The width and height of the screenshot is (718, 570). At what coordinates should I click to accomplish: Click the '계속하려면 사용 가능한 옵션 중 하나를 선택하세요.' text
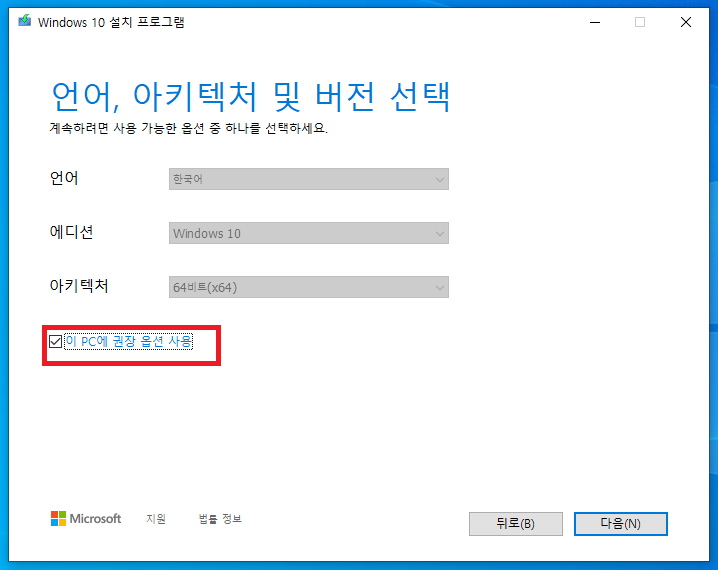tap(189, 128)
